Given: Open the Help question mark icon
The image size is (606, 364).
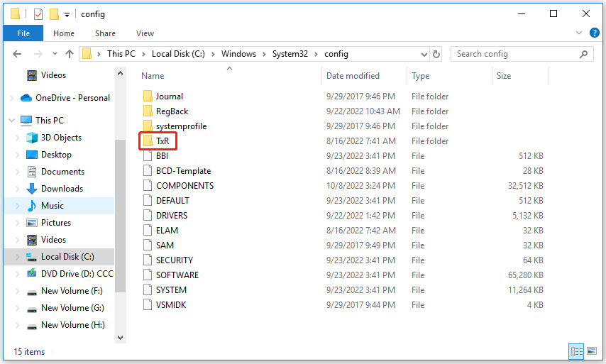Looking at the screenshot, I should point(594,33).
